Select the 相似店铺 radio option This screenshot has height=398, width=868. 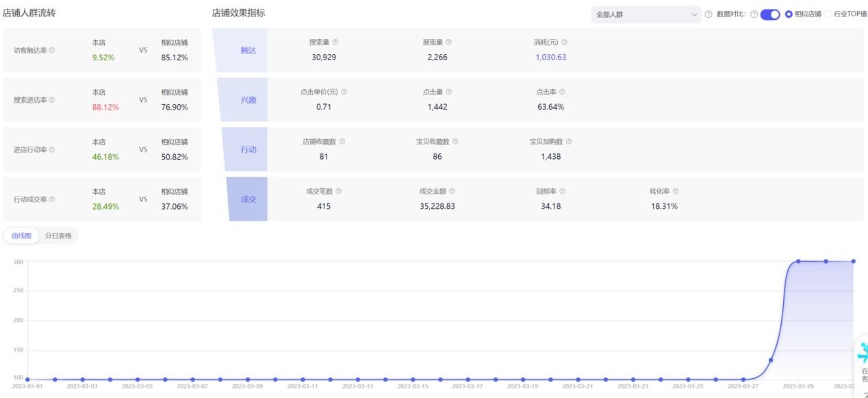tap(789, 14)
